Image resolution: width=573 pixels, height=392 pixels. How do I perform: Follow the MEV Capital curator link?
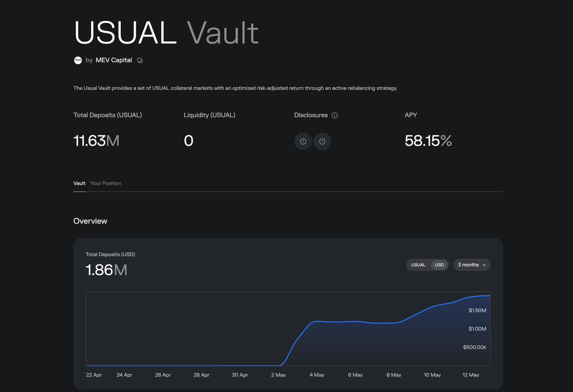[x=114, y=61]
